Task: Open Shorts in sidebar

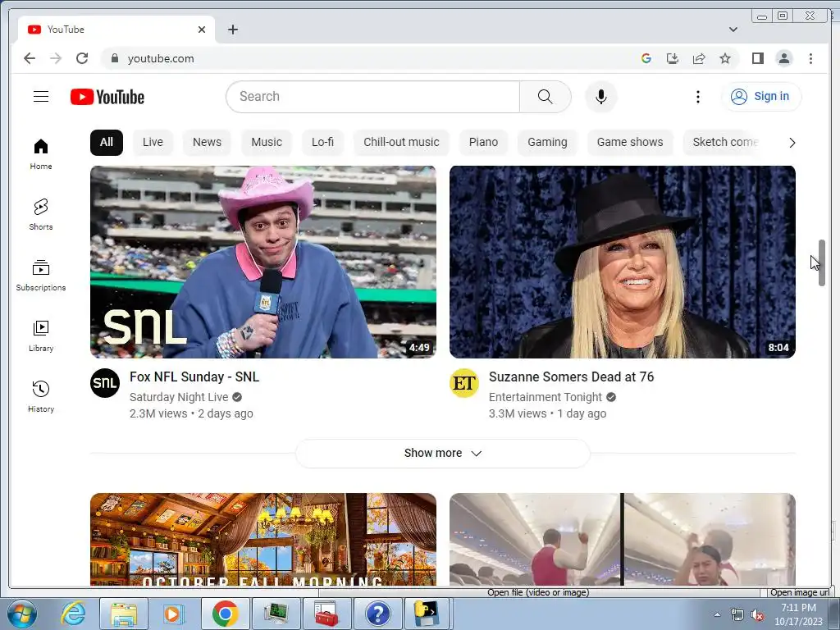Action: click(41, 214)
